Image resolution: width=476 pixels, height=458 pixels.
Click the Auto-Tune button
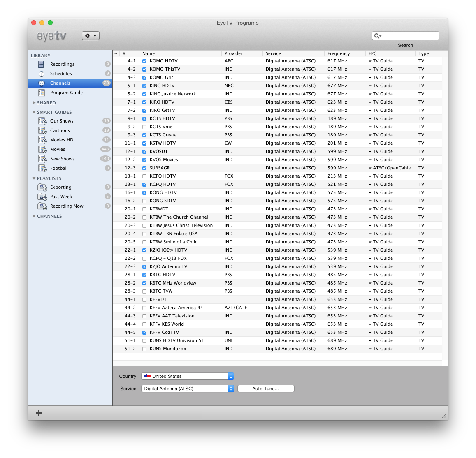click(x=266, y=389)
